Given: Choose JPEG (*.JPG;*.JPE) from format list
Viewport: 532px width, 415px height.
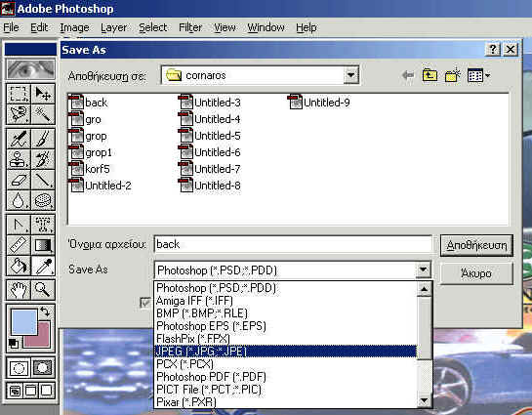Looking at the screenshot, I should [285, 352].
